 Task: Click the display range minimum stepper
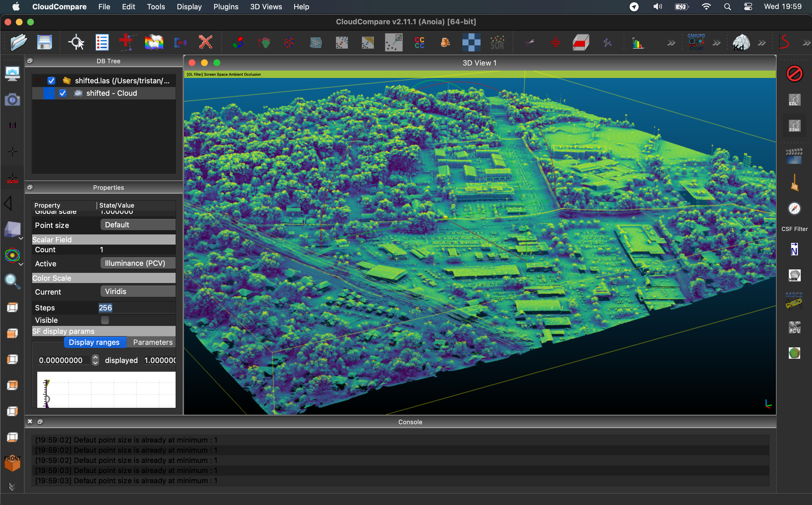click(95, 360)
